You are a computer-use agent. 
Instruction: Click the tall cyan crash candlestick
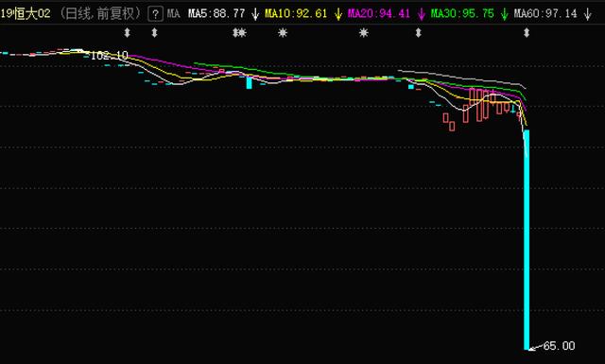coord(527,239)
